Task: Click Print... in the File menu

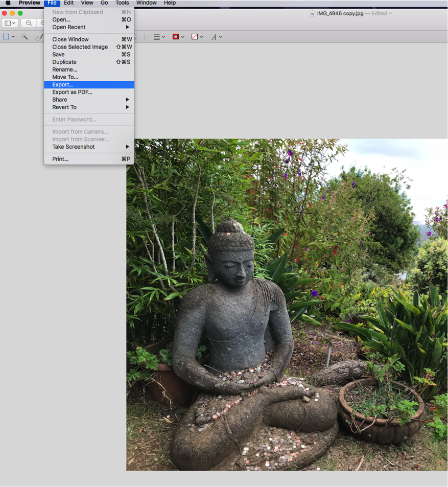Action: pos(60,159)
